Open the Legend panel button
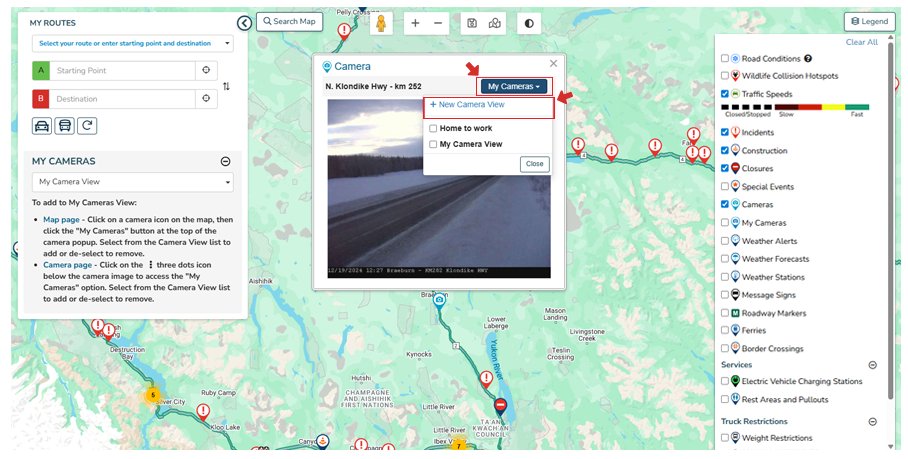This screenshot has height=459, width=908. click(869, 21)
